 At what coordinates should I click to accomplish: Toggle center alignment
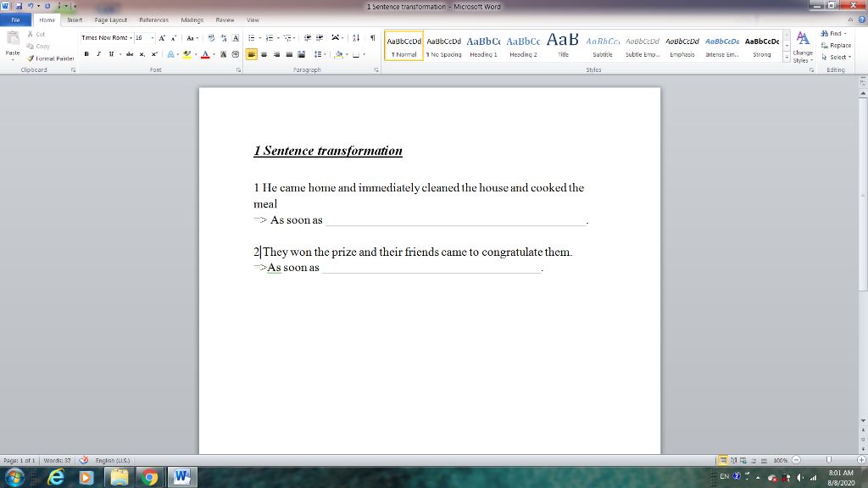point(264,54)
